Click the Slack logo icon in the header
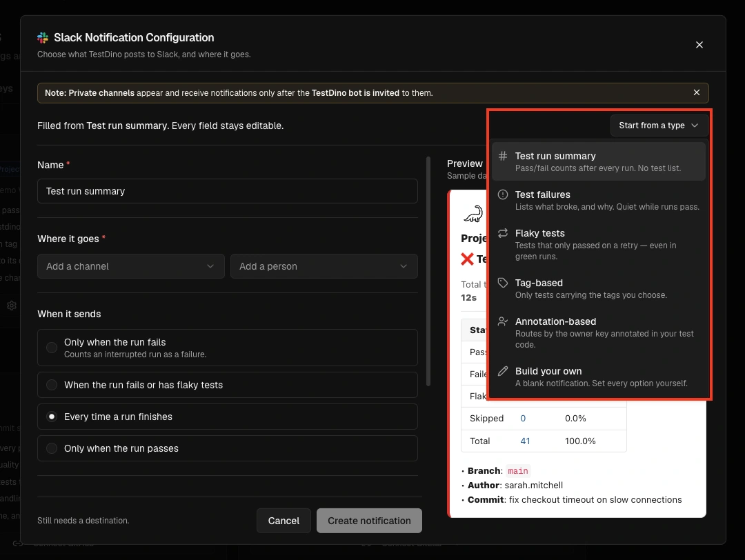 coord(43,37)
